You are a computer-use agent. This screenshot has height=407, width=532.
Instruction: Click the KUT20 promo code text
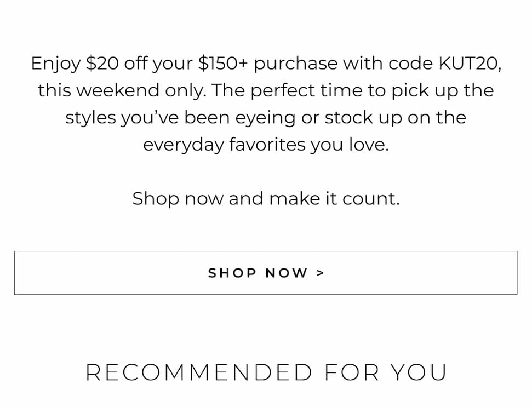(x=469, y=64)
